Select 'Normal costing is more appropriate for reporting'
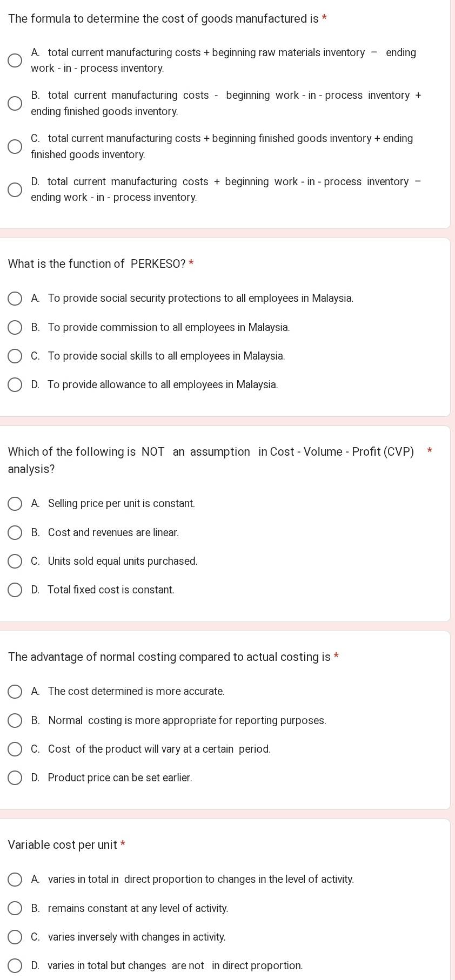The image size is (455, 980). point(15,721)
